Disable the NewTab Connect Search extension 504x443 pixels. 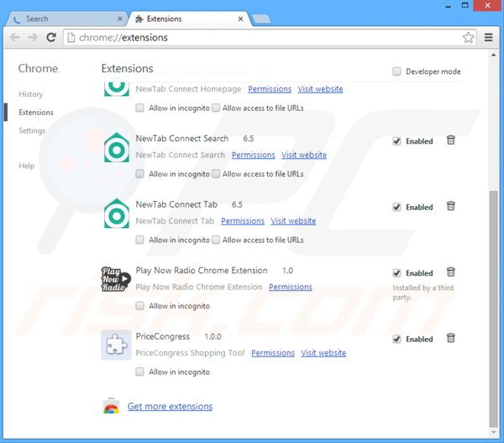[x=396, y=141]
